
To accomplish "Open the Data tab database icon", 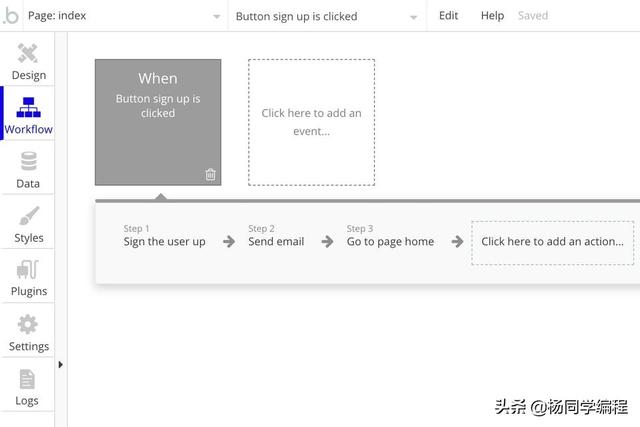I will [x=28, y=162].
